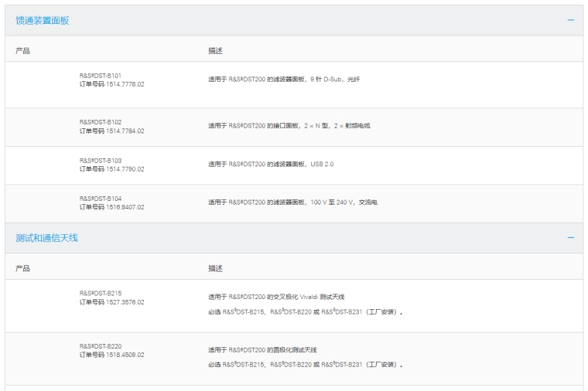Click the 馈通装置面板 section heading
The image size is (588, 391).
pyautogui.click(x=43, y=20)
